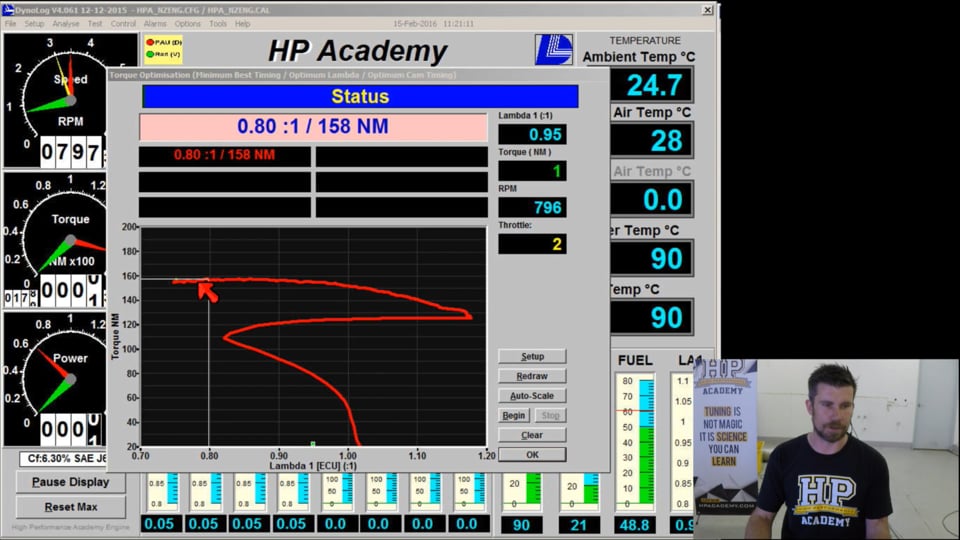The height and width of the screenshot is (540, 960).
Task: Click the Torque (NM) value field
Action: pyautogui.click(x=532, y=171)
